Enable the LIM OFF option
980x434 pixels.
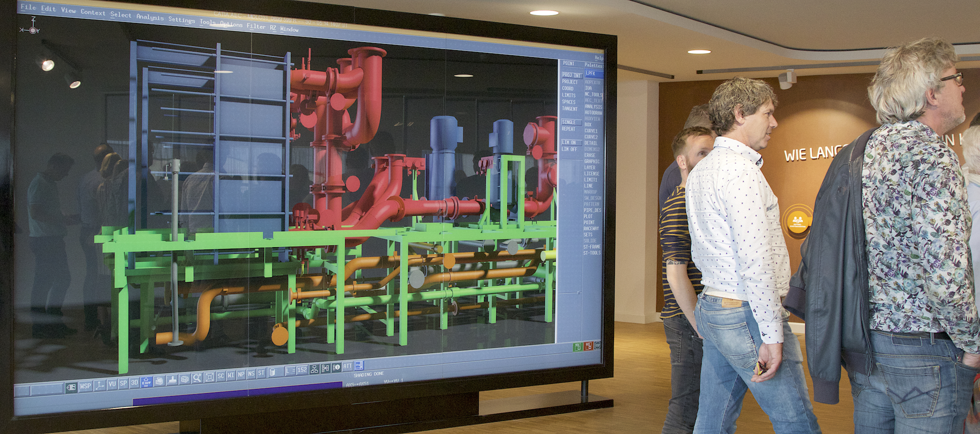(569, 149)
